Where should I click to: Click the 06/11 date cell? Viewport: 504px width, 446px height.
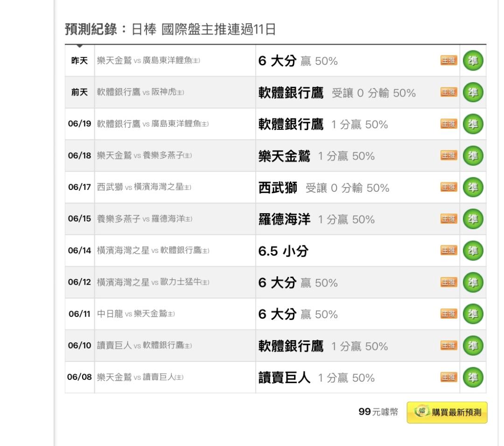tap(79, 314)
